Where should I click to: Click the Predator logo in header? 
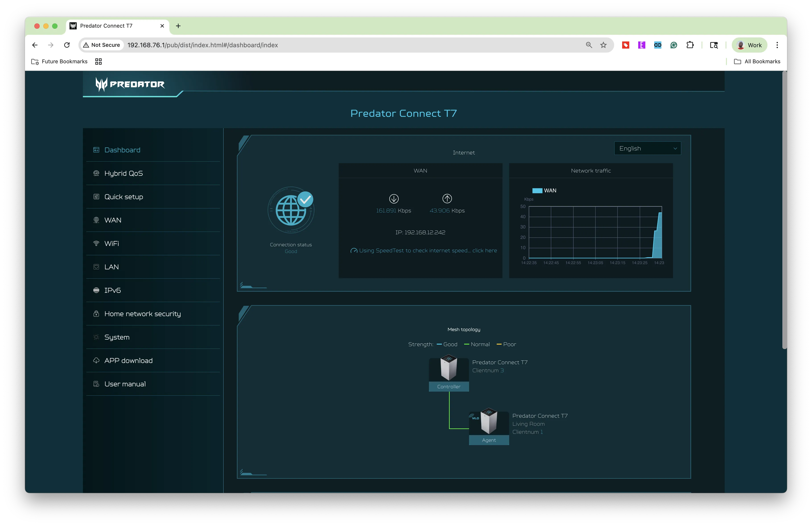130,84
